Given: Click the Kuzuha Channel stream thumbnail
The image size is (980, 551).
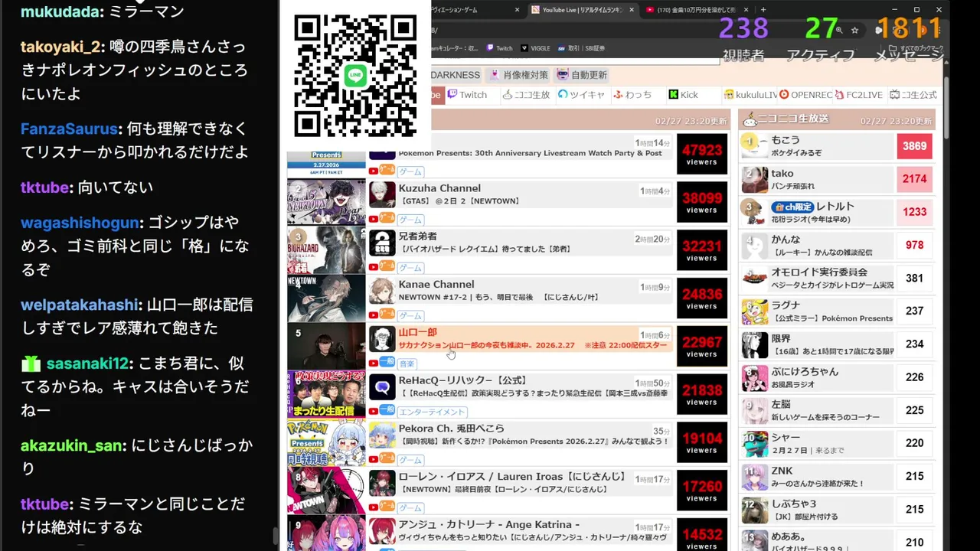Looking at the screenshot, I should 326,202.
